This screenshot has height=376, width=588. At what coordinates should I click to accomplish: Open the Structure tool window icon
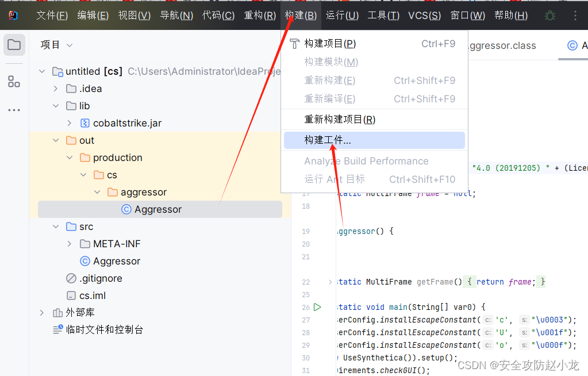point(14,81)
